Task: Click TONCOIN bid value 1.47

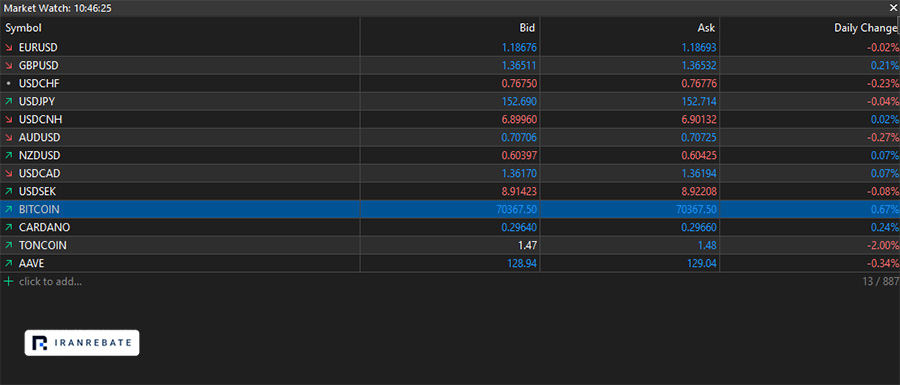Action: pyautogui.click(x=527, y=246)
